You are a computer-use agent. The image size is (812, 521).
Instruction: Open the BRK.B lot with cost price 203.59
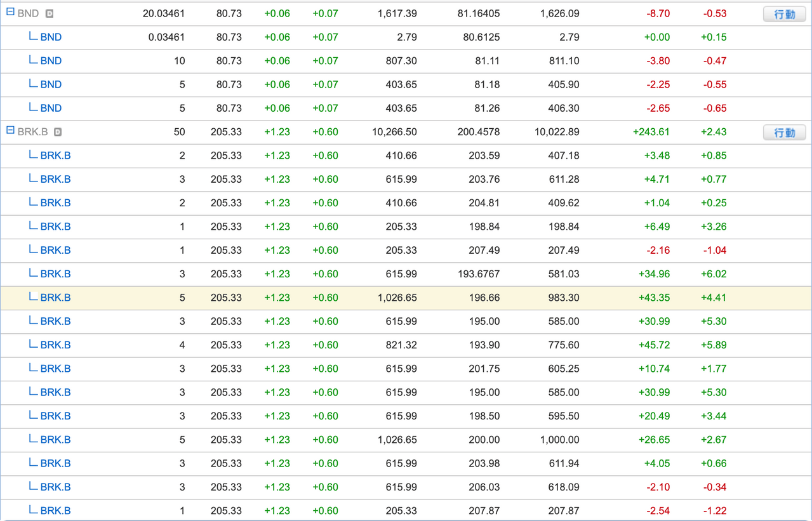click(x=55, y=155)
